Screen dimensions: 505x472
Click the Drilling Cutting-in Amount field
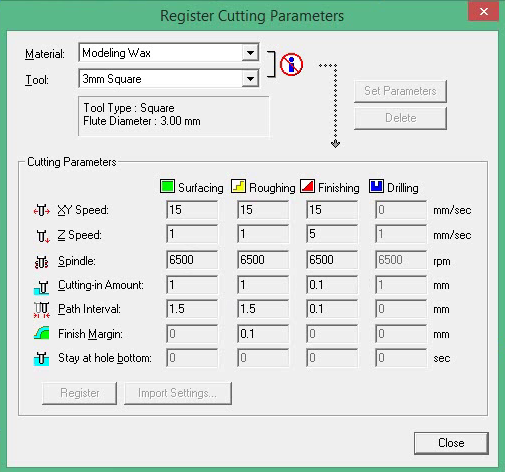(x=401, y=285)
